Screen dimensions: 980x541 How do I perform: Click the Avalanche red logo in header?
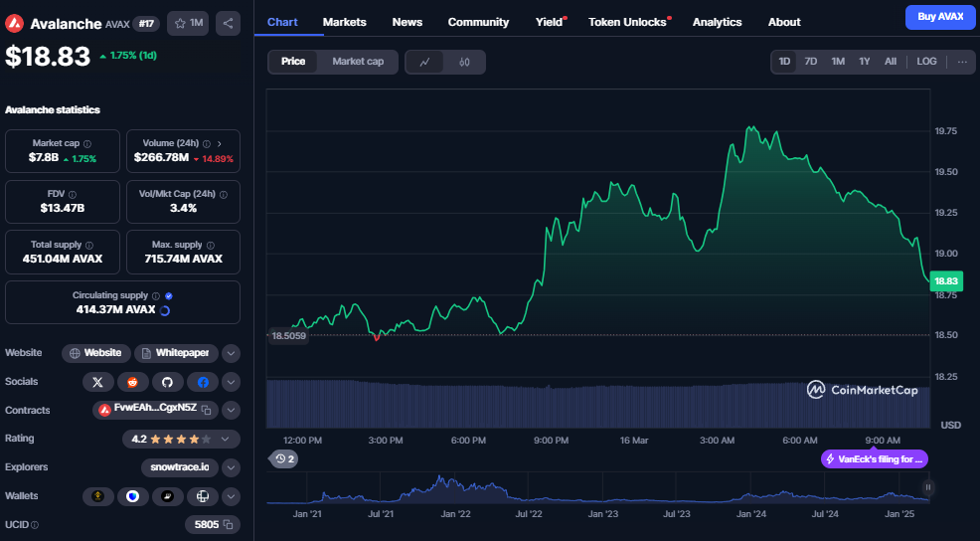point(14,24)
